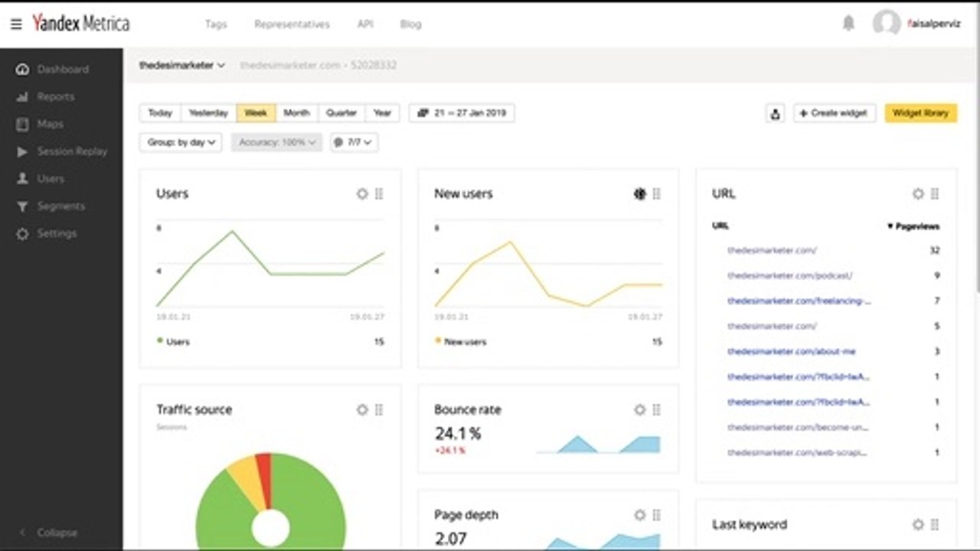This screenshot has width=980, height=551.
Task: Open the thedesimarketer.com/freelancing URL link
Action: coord(799,301)
